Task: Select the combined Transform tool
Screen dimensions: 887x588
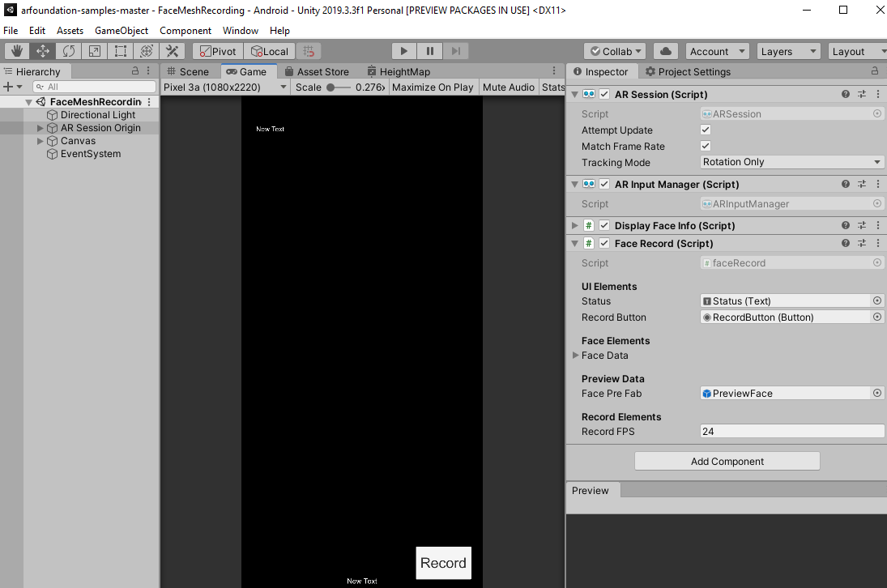Action: (x=147, y=52)
